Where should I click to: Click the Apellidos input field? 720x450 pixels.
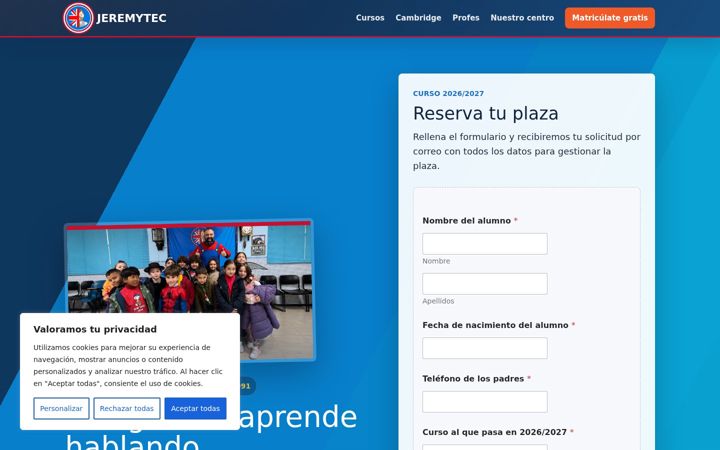point(485,284)
